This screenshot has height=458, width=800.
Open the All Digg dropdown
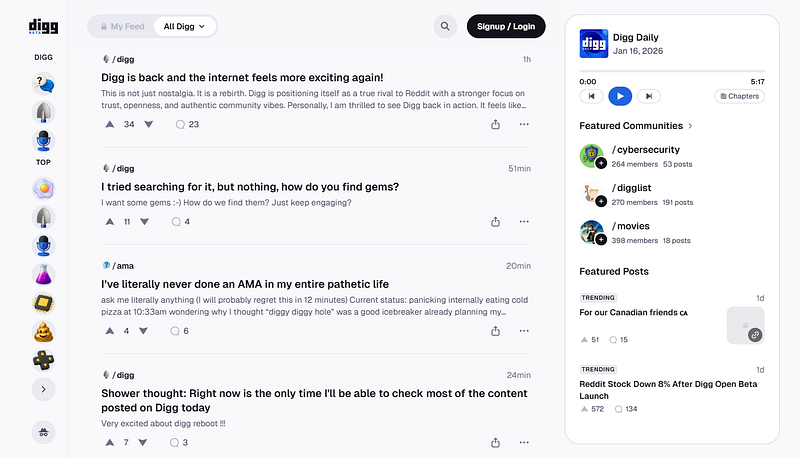pyautogui.click(x=184, y=27)
